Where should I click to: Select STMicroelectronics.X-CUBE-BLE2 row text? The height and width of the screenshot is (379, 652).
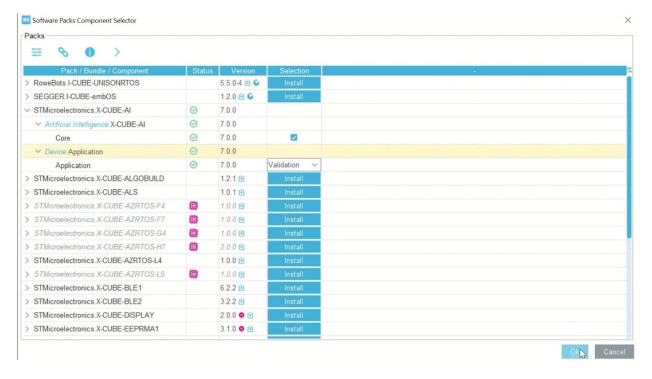88,302
